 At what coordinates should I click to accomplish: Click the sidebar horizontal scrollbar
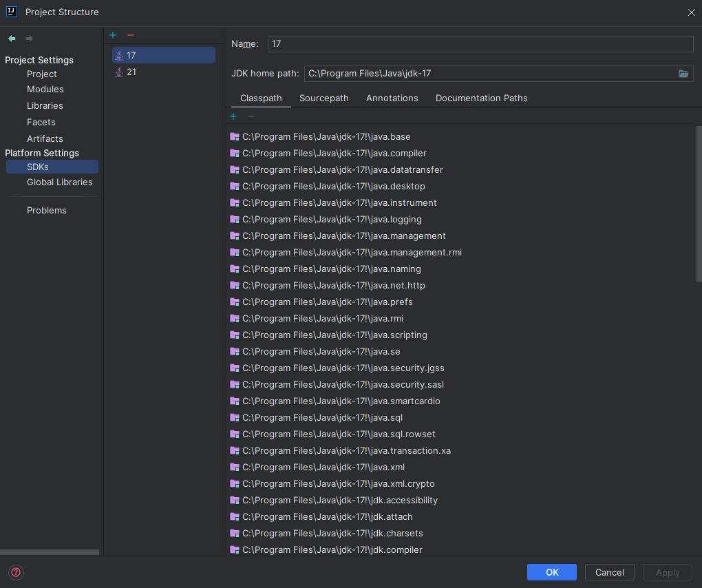50,552
